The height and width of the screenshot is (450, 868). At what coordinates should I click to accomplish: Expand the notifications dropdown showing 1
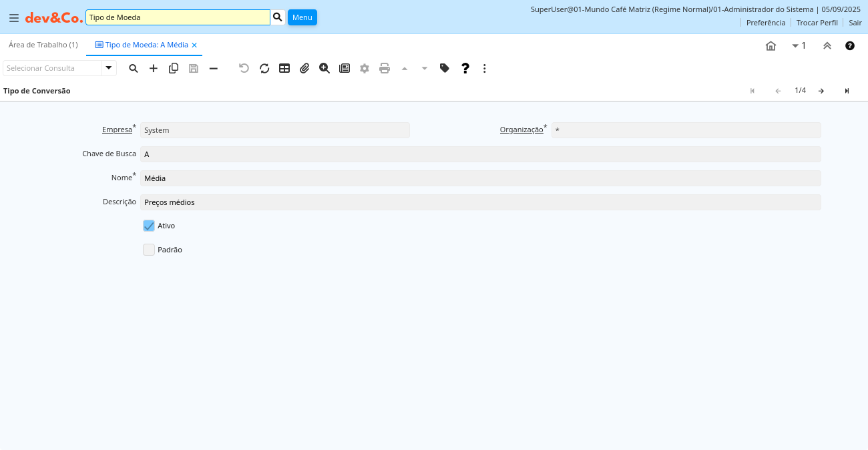(x=799, y=46)
